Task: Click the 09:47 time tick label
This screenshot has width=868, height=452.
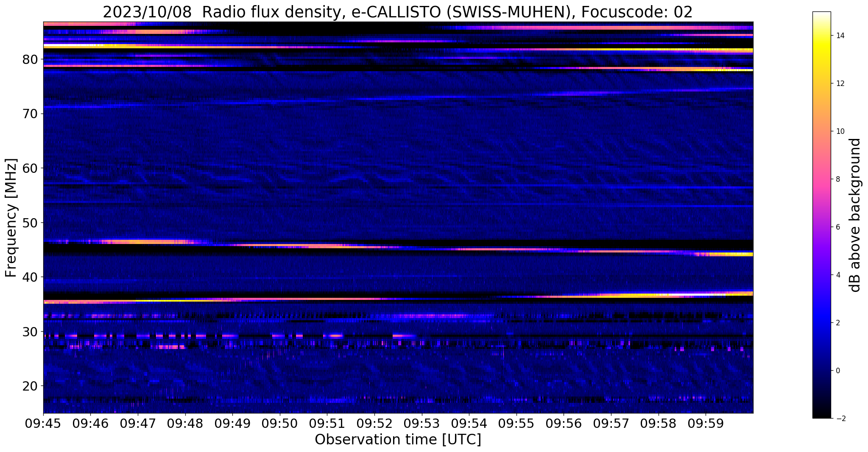Action: point(138,424)
